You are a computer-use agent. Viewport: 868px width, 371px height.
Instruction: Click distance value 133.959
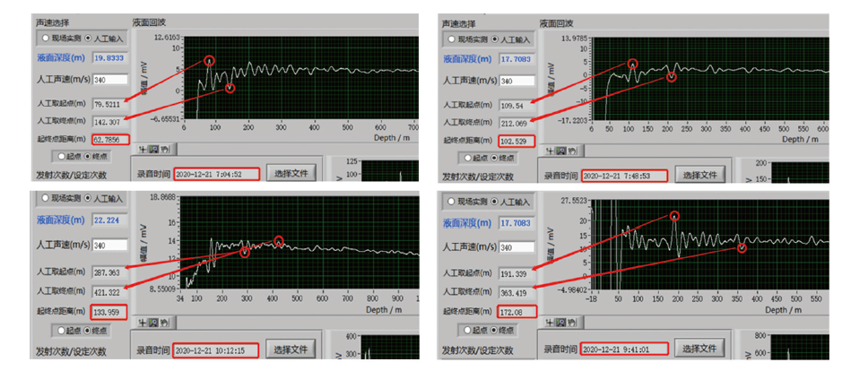coord(109,312)
